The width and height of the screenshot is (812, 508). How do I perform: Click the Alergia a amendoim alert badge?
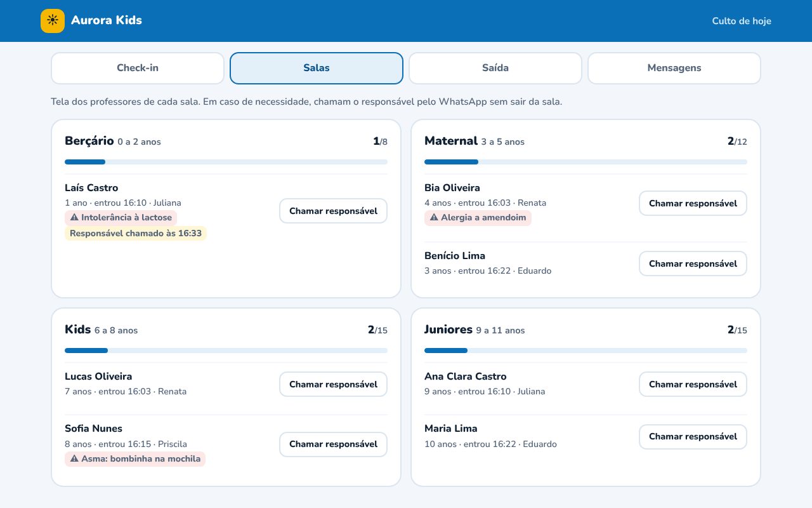[478, 218]
